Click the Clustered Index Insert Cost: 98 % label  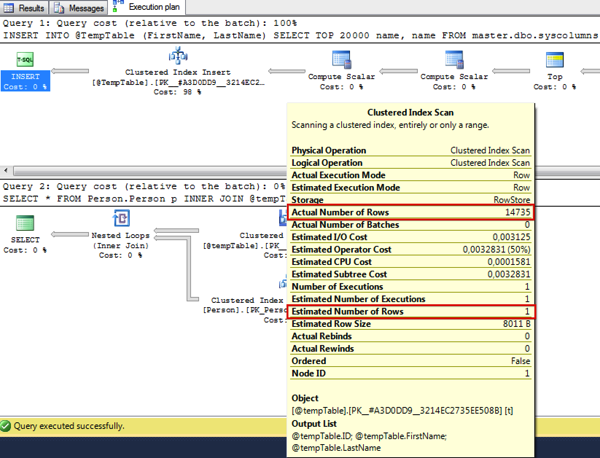[178, 92]
